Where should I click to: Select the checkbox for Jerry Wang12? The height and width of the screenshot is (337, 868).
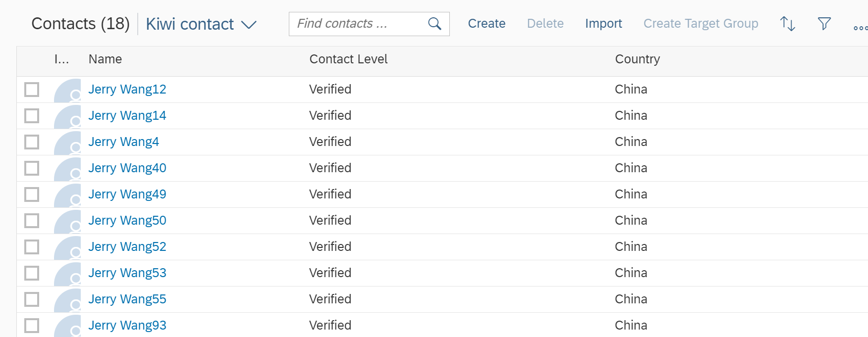point(32,90)
